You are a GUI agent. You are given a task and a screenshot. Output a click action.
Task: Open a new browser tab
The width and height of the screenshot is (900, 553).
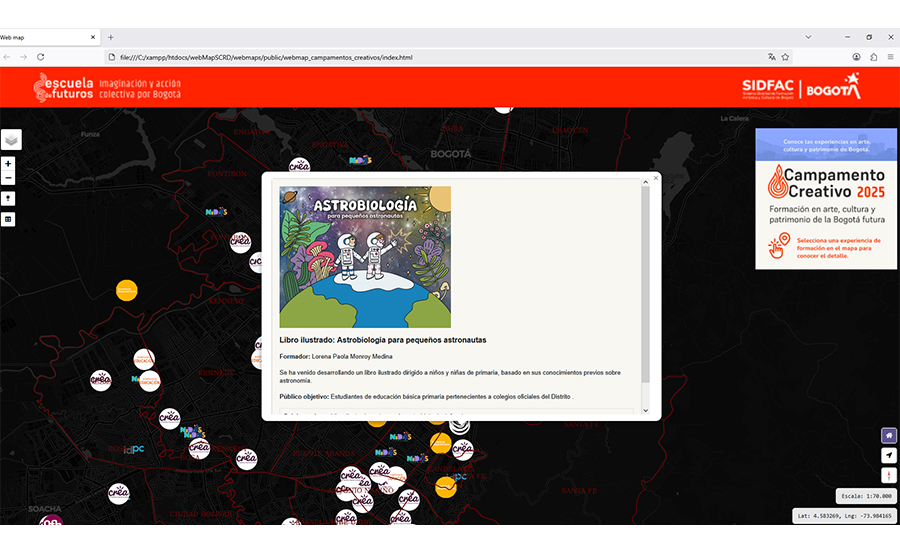pos(111,37)
